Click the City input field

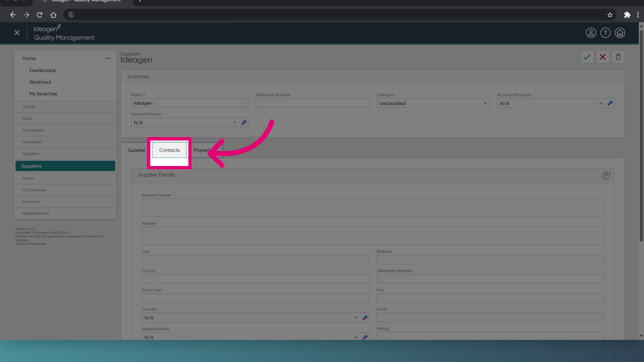255,259
